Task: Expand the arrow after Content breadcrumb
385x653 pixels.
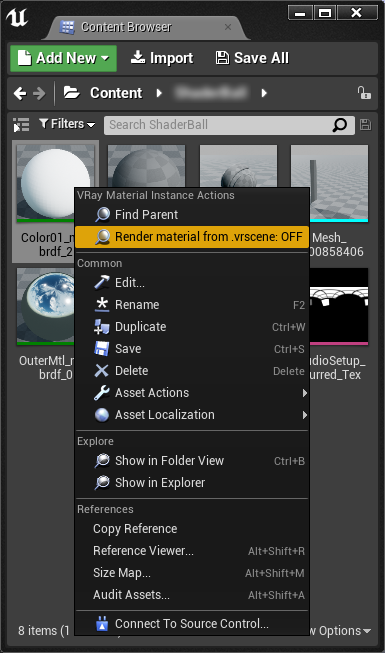Action: point(159,93)
